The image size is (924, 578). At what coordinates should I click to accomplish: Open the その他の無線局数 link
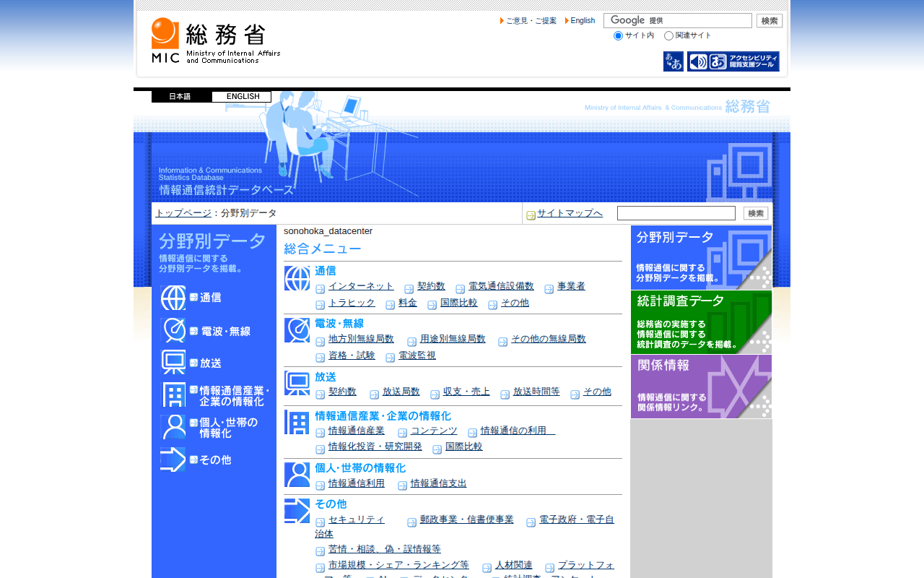pos(549,339)
